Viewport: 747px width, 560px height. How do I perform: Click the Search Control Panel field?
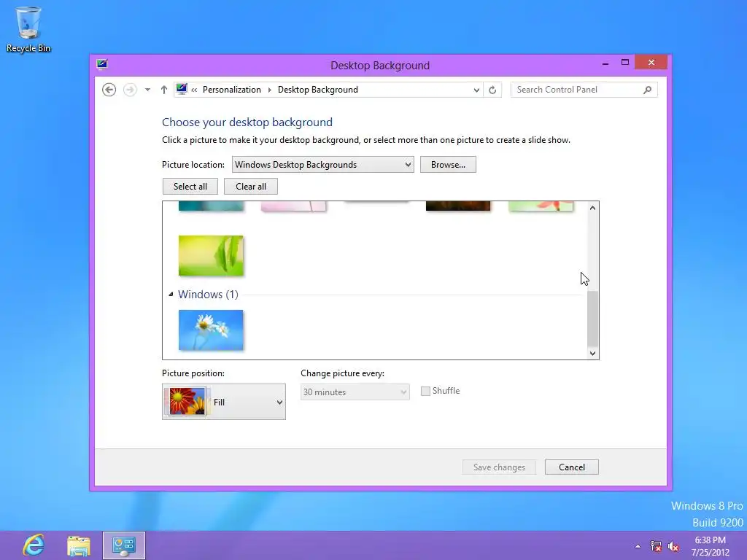coord(584,90)
